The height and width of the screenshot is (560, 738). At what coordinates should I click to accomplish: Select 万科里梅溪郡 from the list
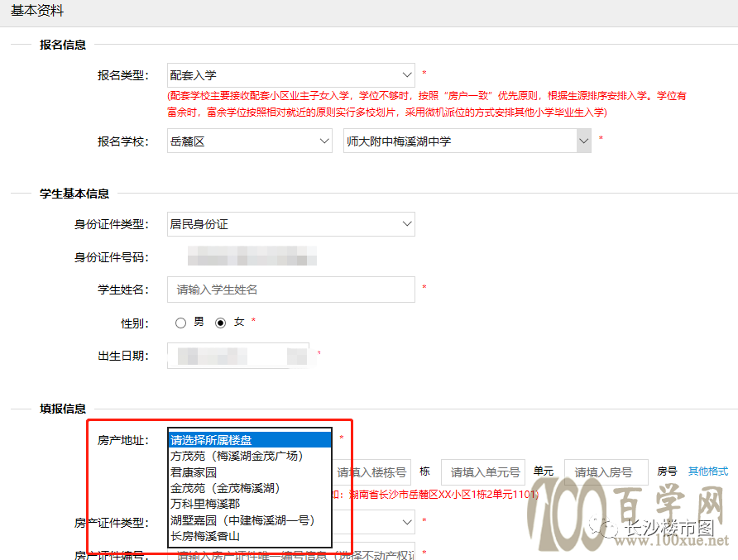pos(250,504)
